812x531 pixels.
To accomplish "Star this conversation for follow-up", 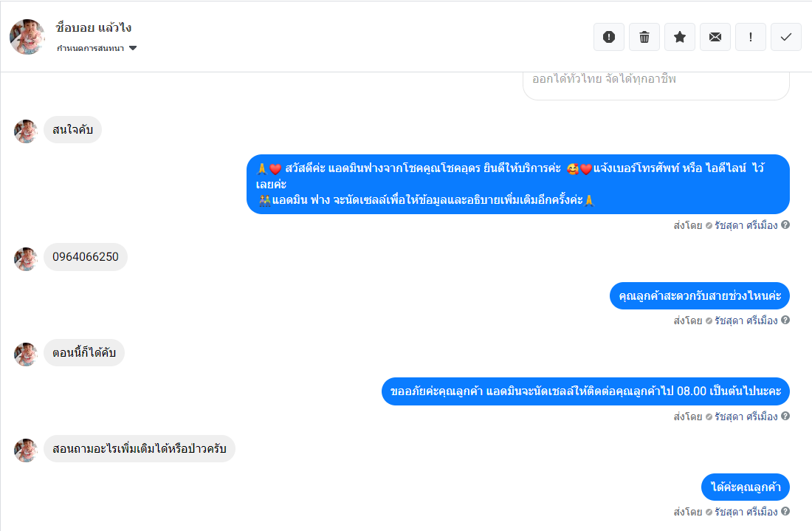I will pos(680,37).
